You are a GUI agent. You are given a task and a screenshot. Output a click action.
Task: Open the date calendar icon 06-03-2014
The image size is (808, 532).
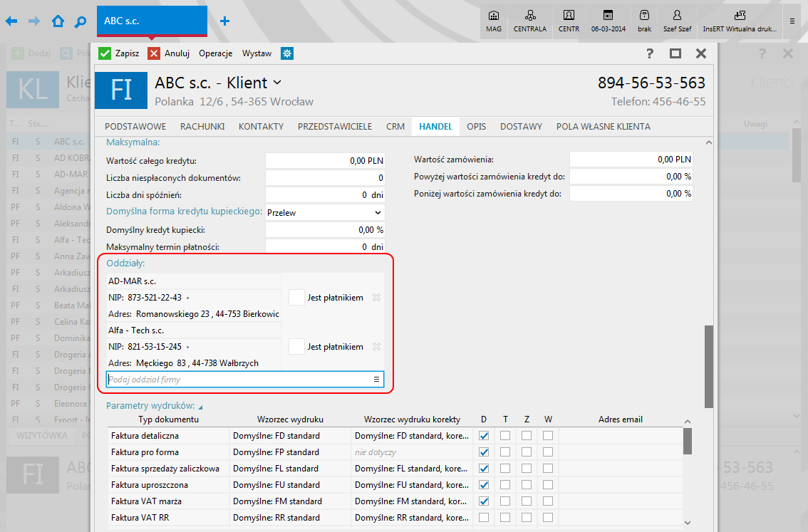coord(608,19)
